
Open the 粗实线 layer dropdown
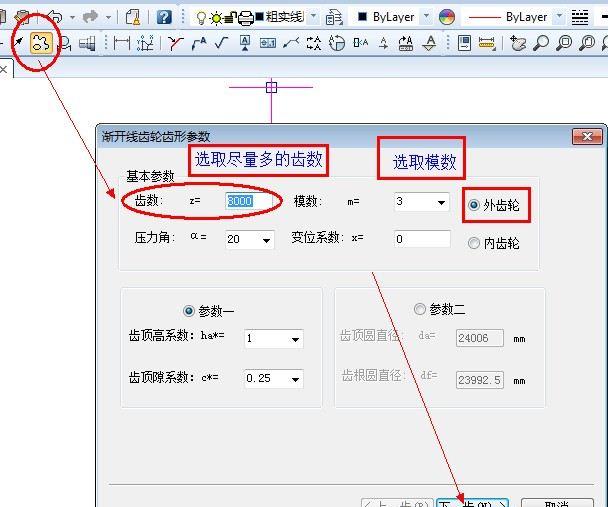coord(313,17)
